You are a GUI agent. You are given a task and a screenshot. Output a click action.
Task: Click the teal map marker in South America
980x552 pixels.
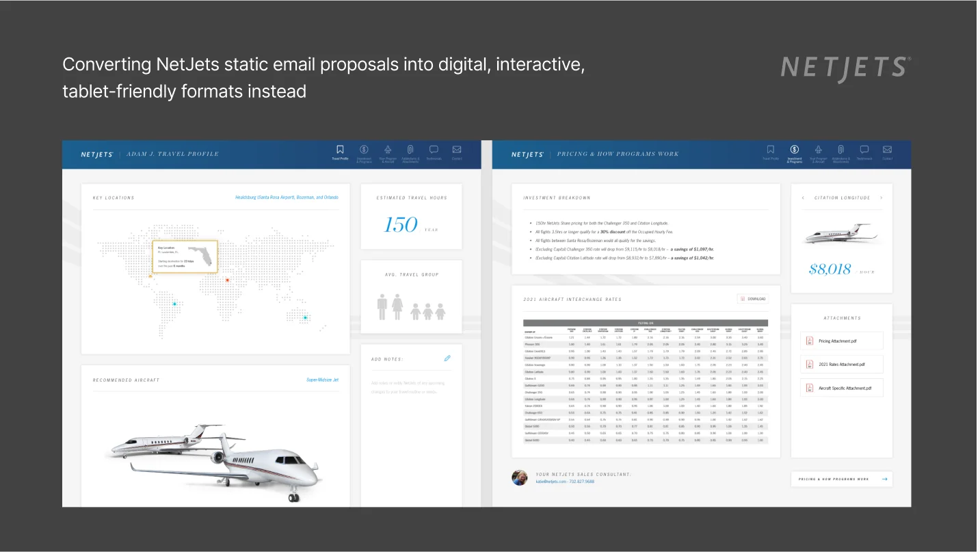click(174, 304)
